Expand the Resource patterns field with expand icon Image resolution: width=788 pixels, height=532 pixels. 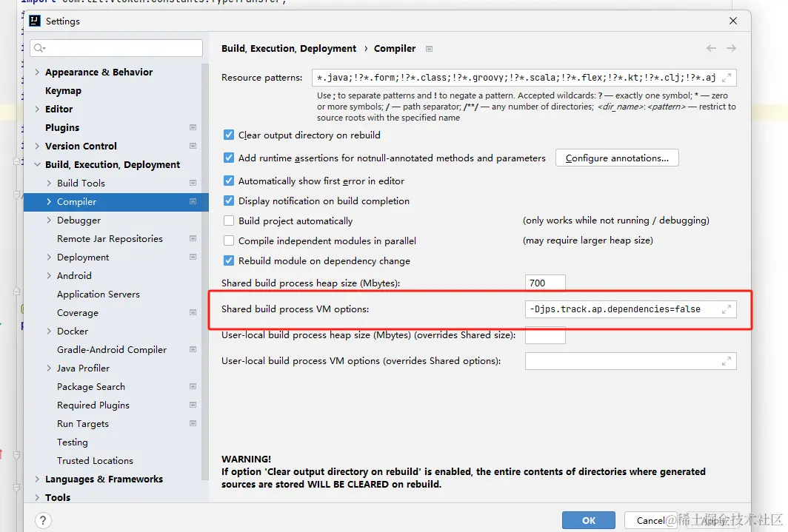click(x=727, y=78)
